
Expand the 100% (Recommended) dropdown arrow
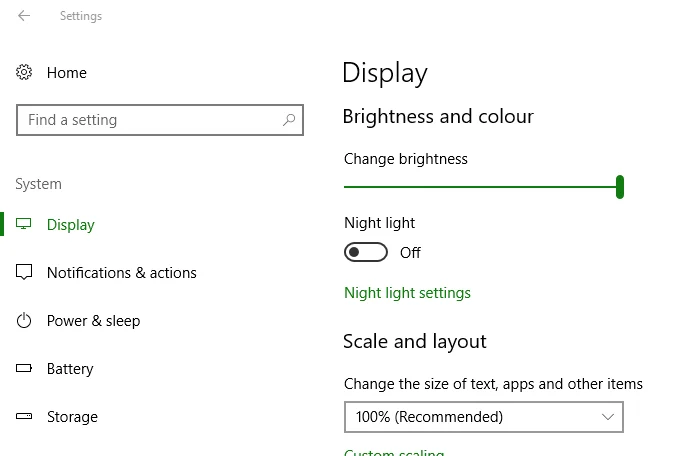(x=608, y=417)
